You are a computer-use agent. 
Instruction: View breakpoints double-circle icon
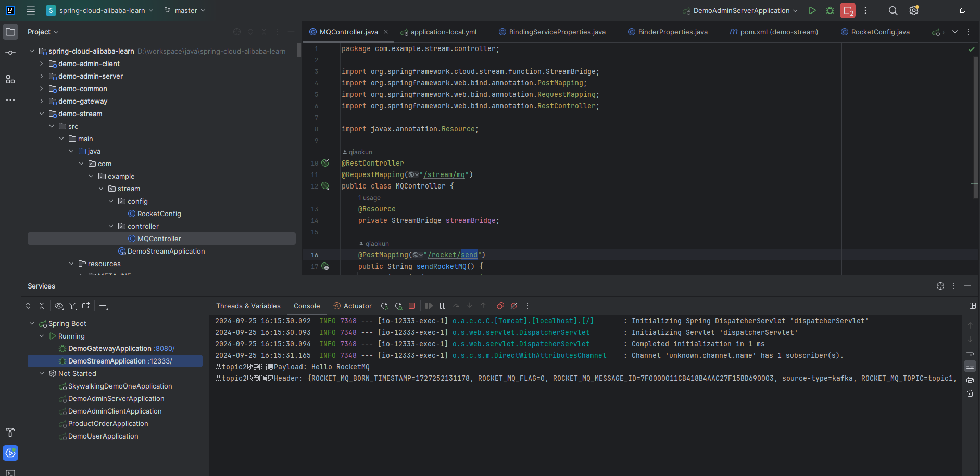pos(500,306)
